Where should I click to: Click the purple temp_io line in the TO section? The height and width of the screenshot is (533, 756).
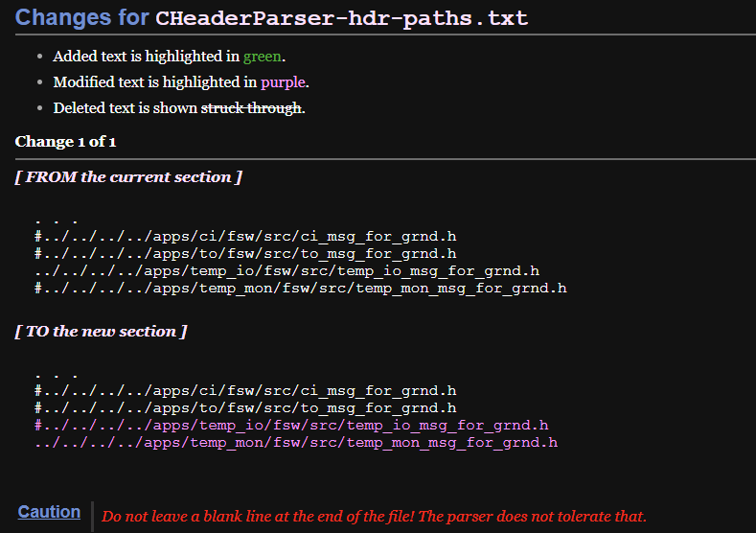(291, 426)
